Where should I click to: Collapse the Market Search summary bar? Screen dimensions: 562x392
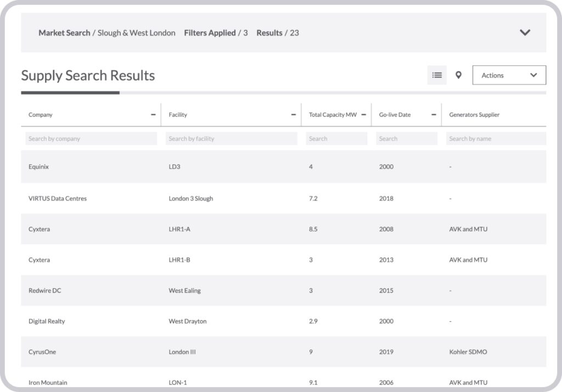pyautogui.click(x=525, y=32)
